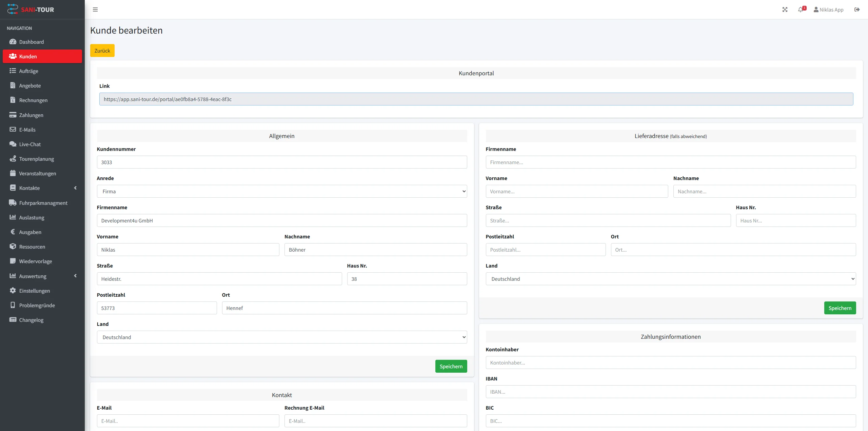Open the Land dropdown under Allgemein
Viewport: 868px width, 431px height.
click(x=281, y=337)
